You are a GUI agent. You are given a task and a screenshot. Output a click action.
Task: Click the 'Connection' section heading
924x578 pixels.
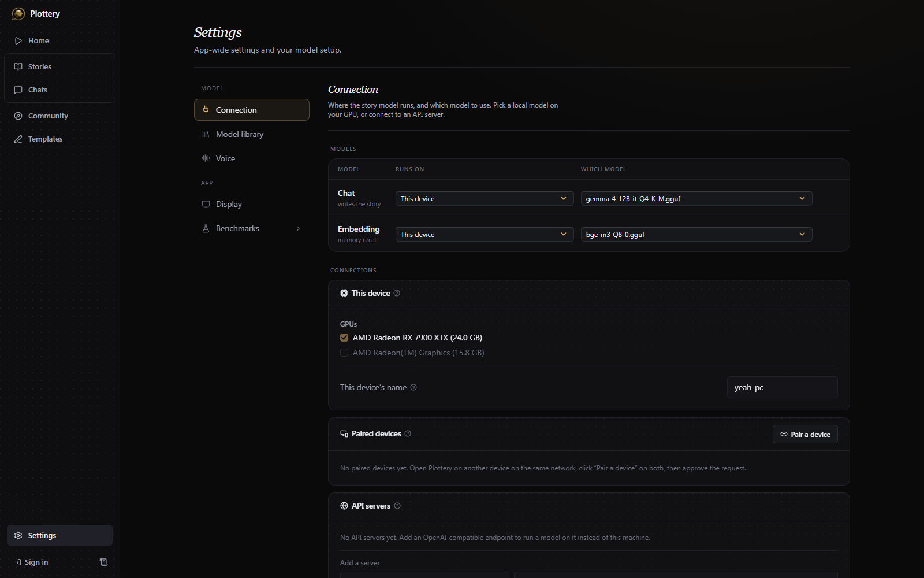pos(353,90)
